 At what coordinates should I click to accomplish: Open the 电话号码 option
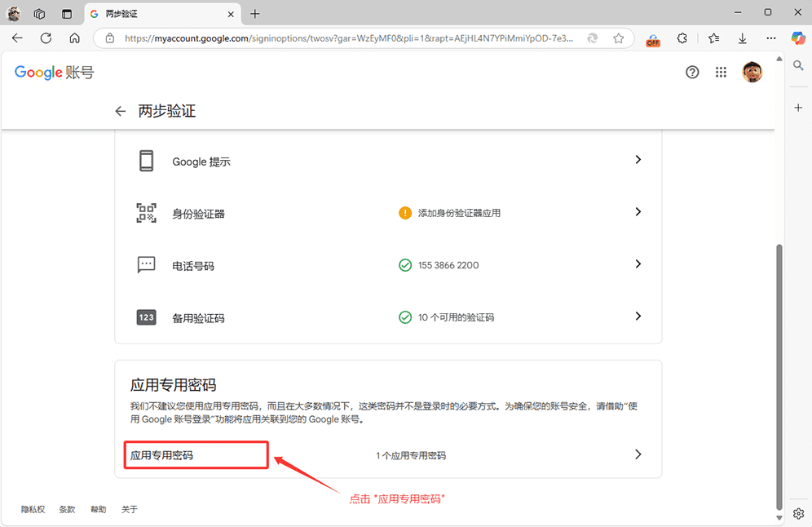click(388, 265)
